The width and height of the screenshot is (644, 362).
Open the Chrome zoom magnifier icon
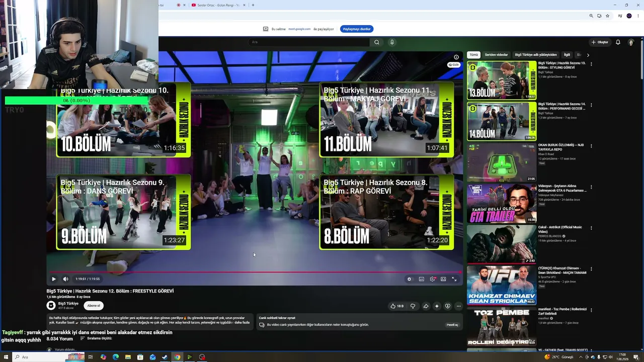click(591, 16)
